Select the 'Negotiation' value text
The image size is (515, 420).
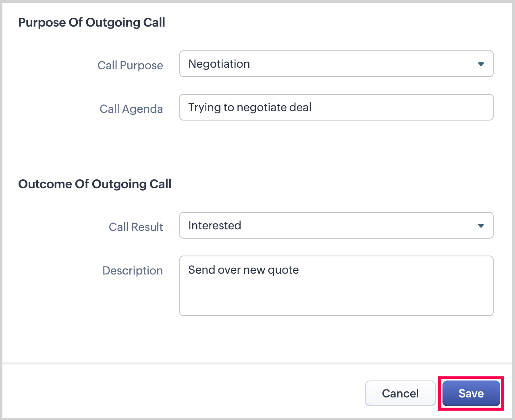[x=219, y=64]
